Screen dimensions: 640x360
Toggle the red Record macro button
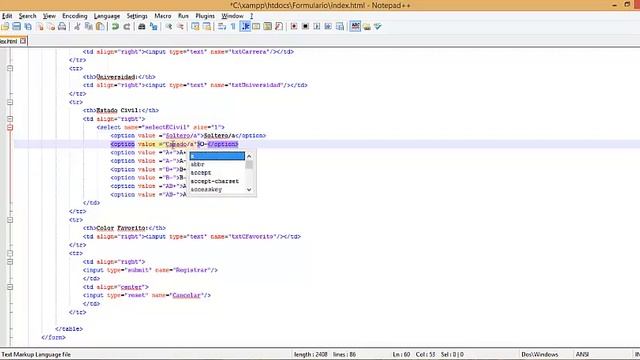tap(294, 27)
